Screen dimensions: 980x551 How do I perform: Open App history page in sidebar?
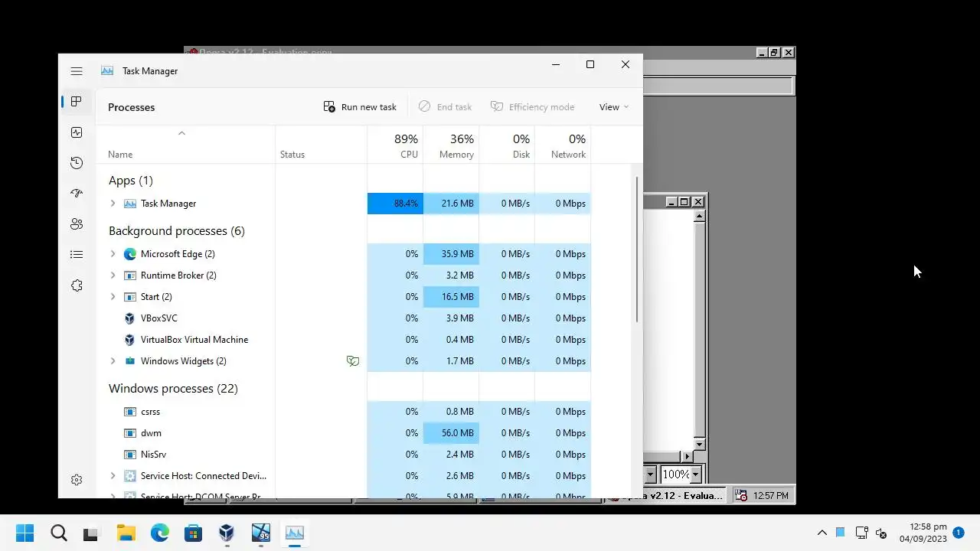77,163
